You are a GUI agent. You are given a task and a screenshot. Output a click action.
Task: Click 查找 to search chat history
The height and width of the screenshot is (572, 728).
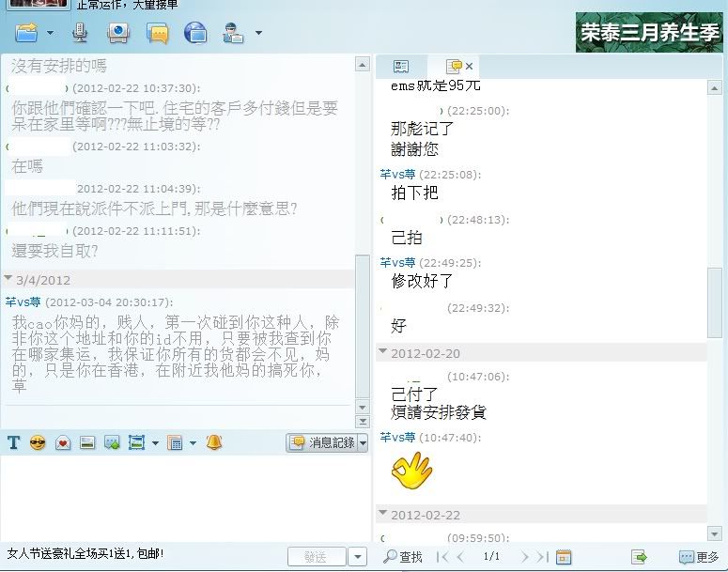403,557
